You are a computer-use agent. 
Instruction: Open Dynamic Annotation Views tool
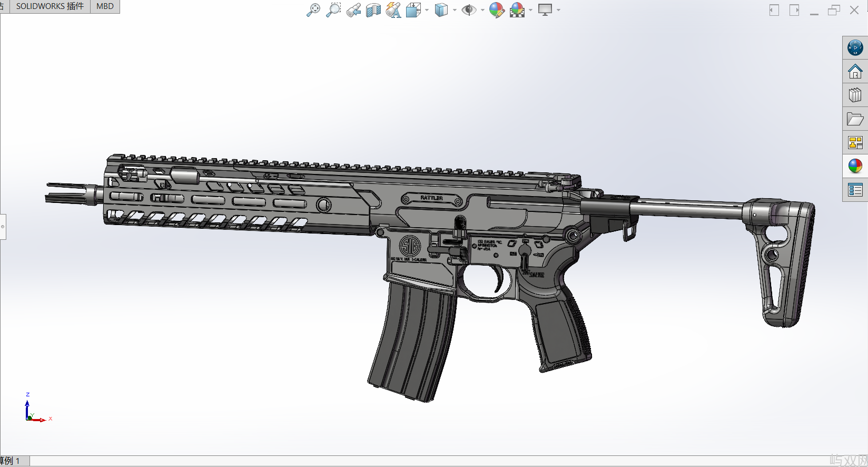coord(393,9)
